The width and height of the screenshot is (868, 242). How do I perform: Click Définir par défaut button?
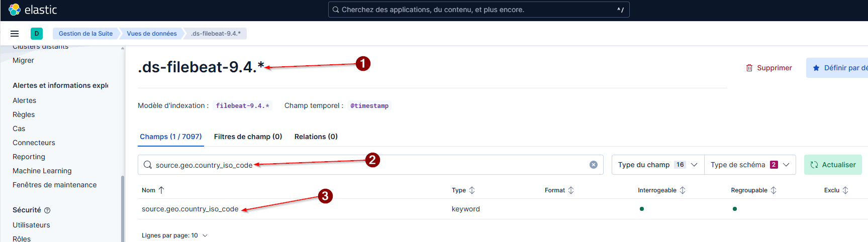click(837, 68)
